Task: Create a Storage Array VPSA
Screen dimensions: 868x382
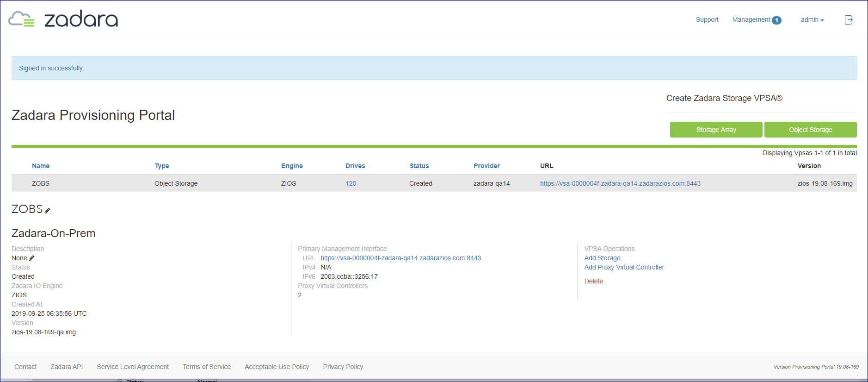Action: point(716,130)
